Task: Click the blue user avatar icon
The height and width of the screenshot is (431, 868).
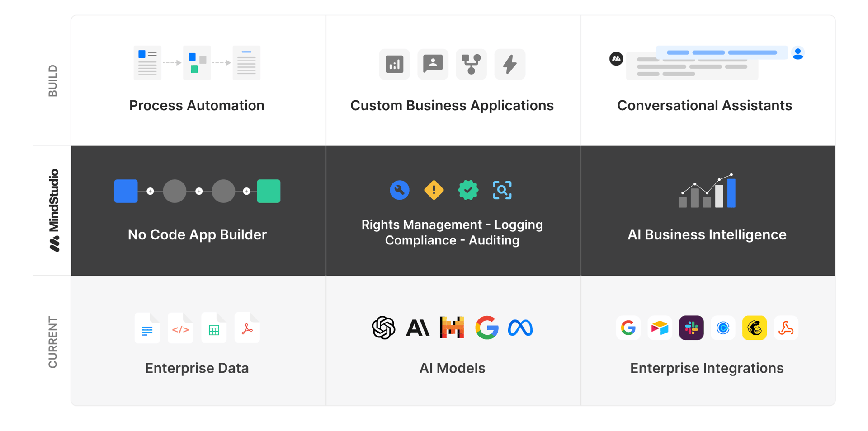Action: tap(798, 53)
